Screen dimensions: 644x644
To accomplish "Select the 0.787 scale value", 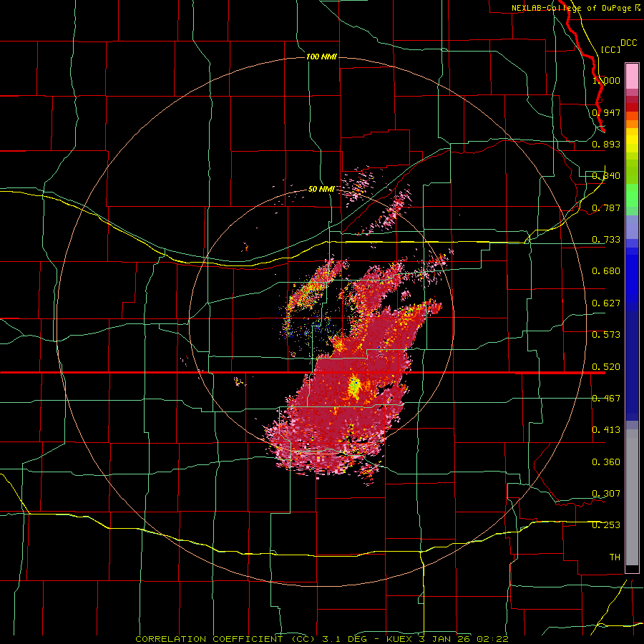I will [x=606, y=208].
